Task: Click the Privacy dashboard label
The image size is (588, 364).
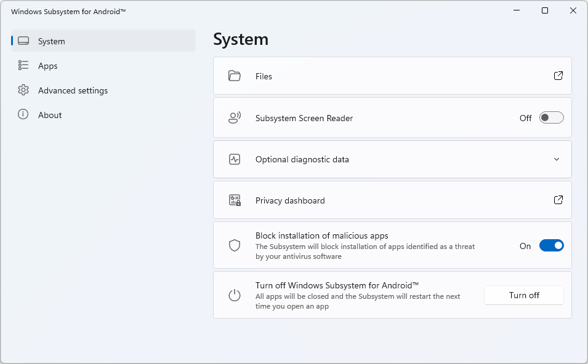Action: point(290,200)
